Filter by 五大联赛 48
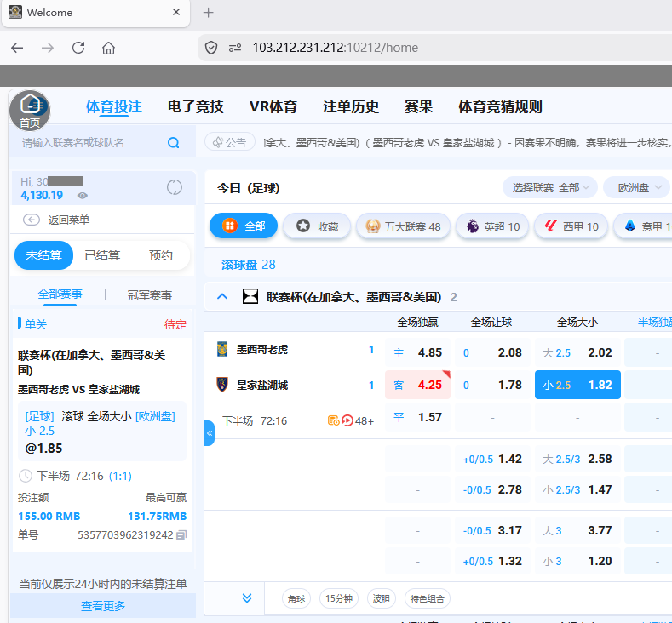 coord(404,226)
